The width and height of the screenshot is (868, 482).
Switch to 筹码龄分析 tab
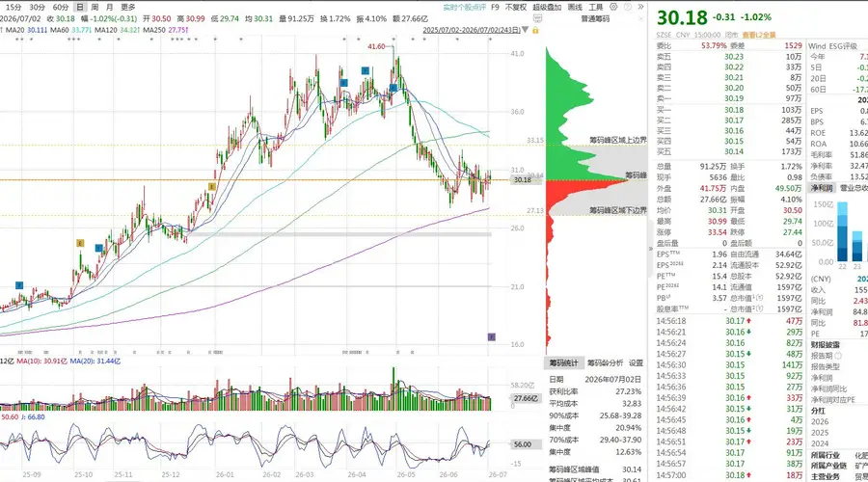point(605,363)
